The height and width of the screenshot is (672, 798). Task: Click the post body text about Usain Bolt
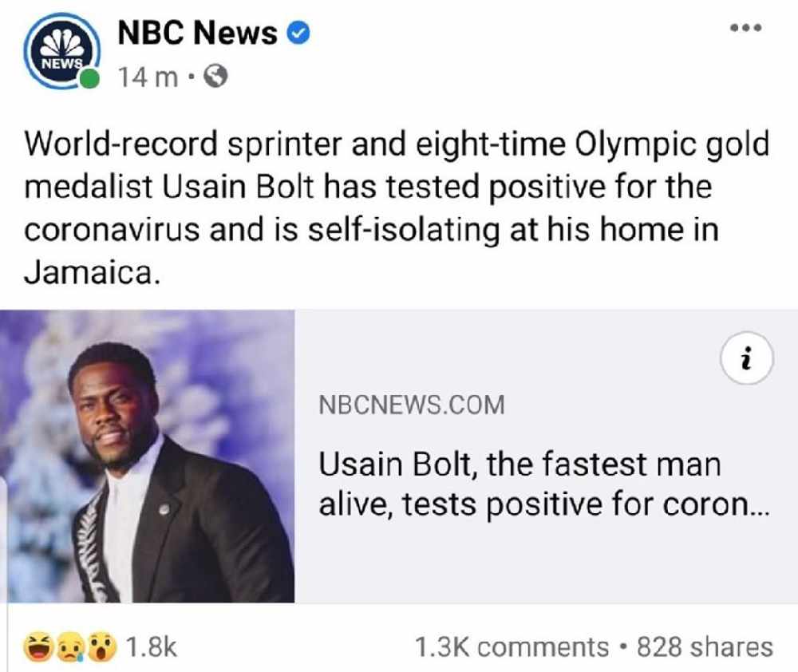click(x=397, y=208)
